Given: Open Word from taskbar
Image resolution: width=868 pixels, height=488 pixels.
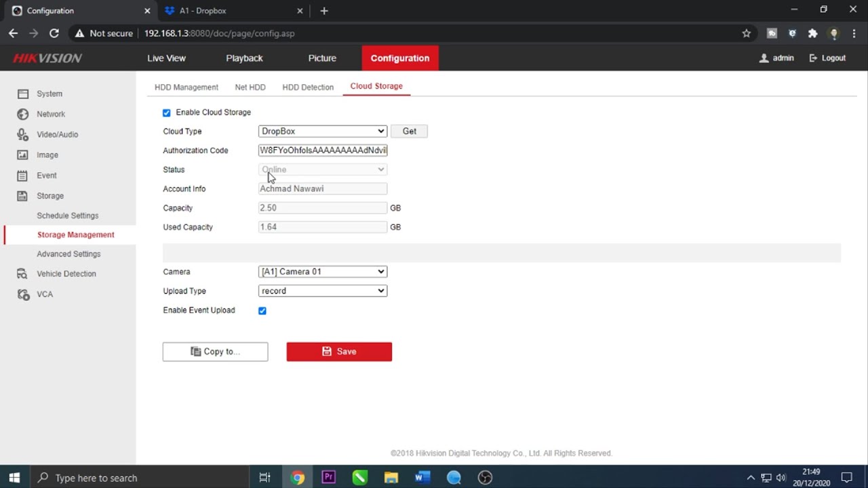Looking at the screenshot, I should (x=422, y=478).
